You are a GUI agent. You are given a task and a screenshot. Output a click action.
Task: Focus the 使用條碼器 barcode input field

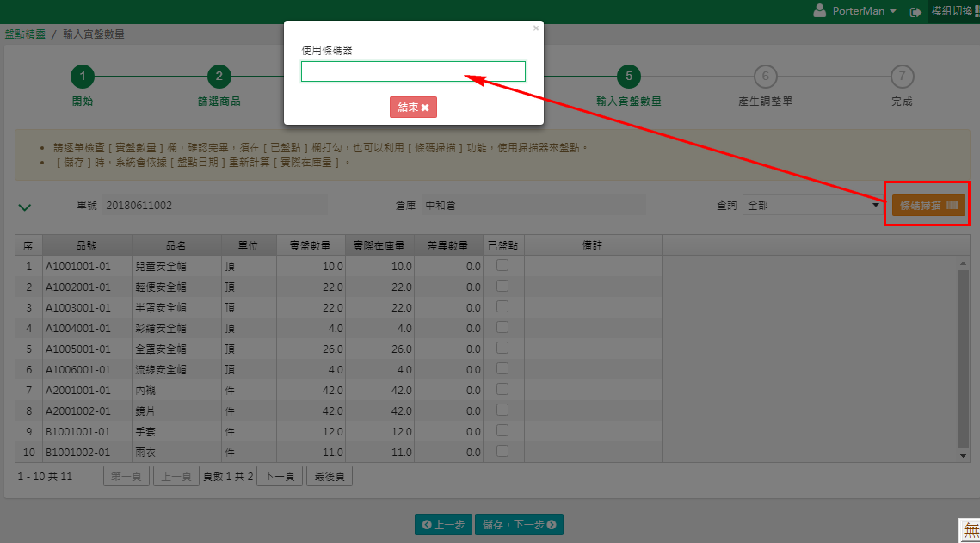click(x=413, y=71)
